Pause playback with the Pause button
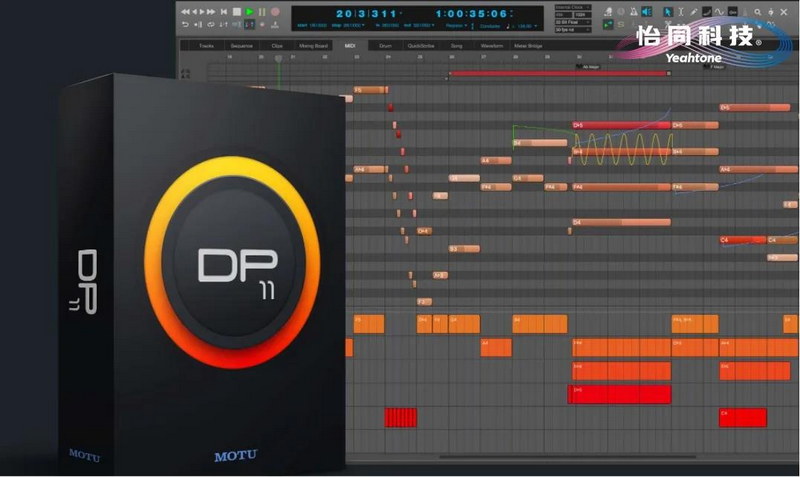 262,12
